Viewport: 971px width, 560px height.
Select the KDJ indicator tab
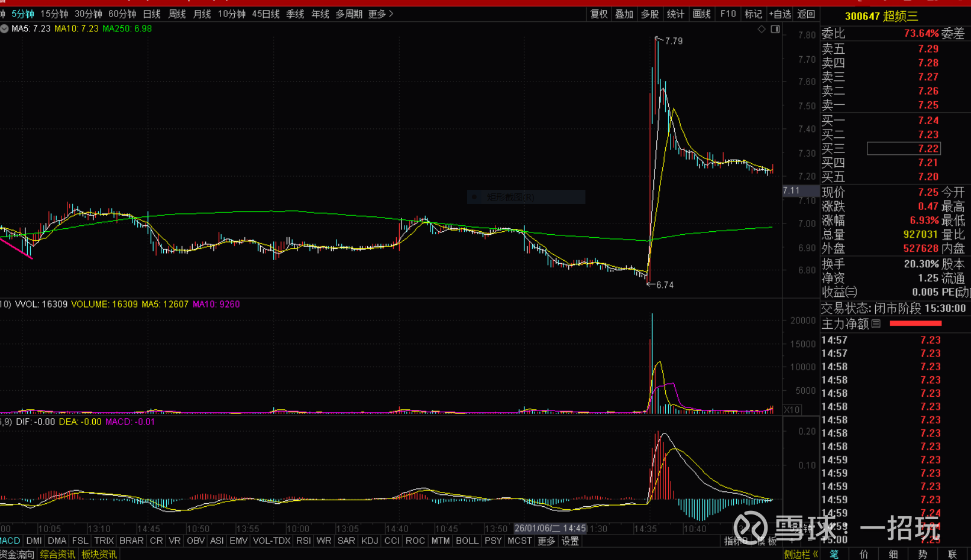click(x=370, y=541)
